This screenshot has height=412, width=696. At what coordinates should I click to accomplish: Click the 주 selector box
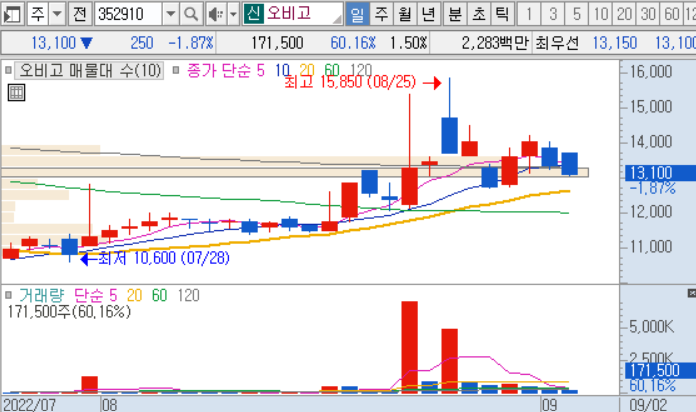[38, 14]
